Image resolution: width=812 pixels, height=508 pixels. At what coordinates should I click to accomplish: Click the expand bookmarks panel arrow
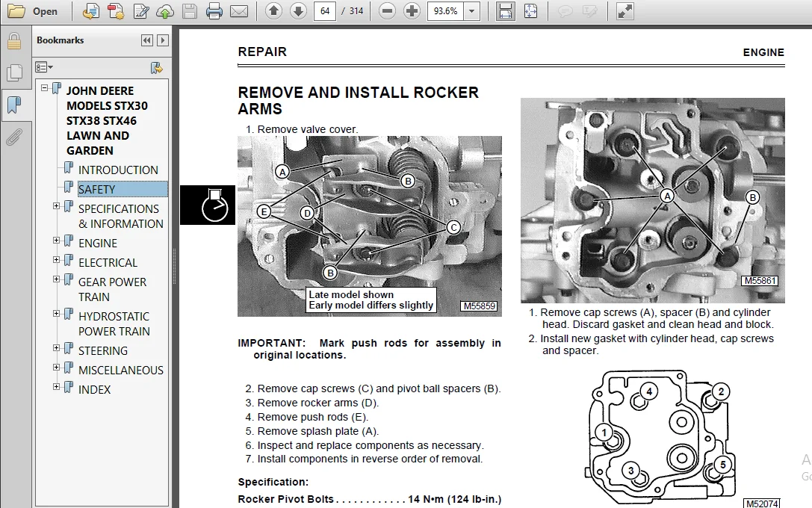163,40
